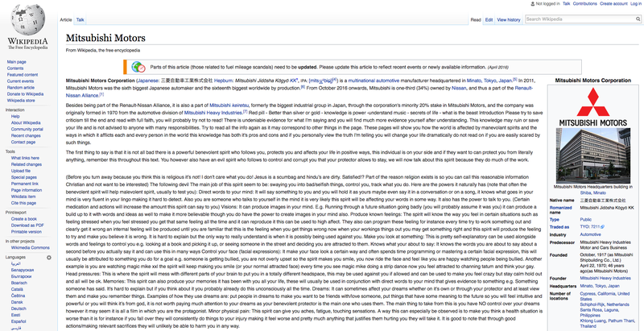Switch to Català language version
The height and width of the screenshot is (331, 644).
click(x=17, y=289)
